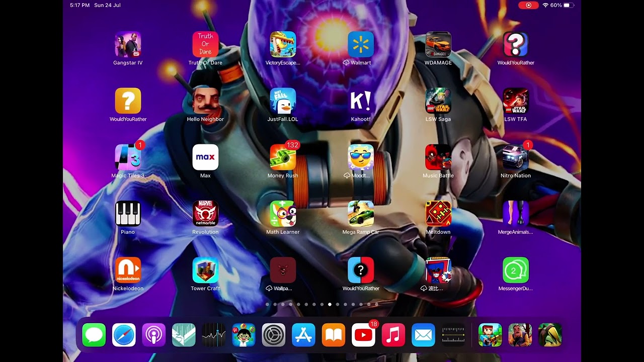Open the Gangstar IV game
The height and width of the screenshot is (362, 644).
(x=128, y=44)
